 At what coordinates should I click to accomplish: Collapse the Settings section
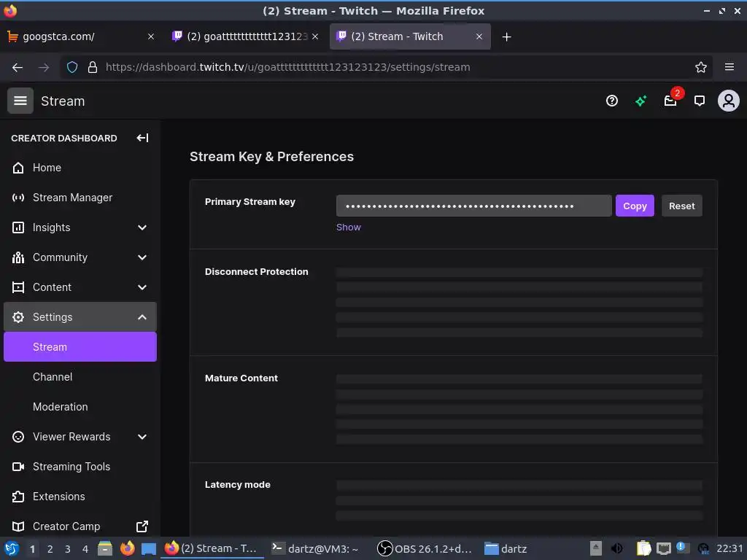pyautogui.click(x=80, y=317)
